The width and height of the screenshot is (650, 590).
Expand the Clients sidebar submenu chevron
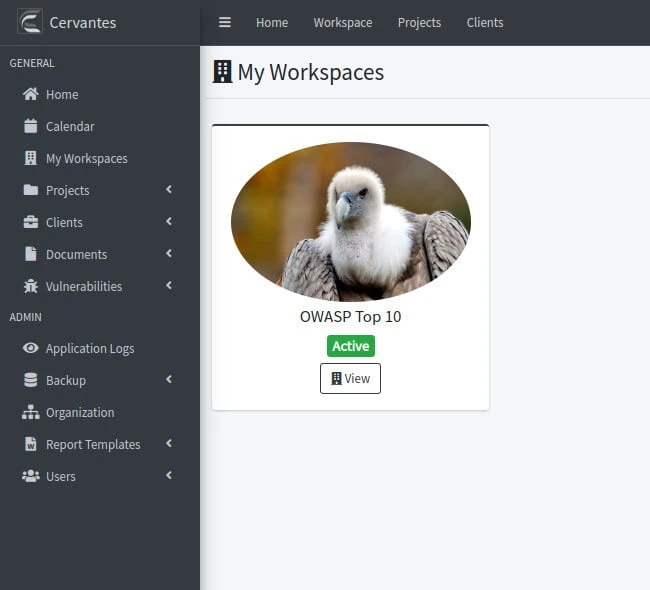click(x=169, y=222)
